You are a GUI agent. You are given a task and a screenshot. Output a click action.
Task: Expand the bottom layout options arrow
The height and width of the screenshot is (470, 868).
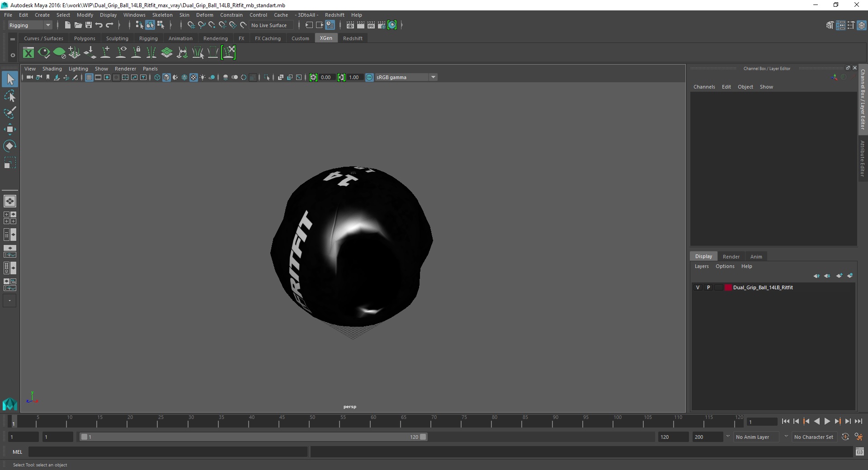(9, 301)
